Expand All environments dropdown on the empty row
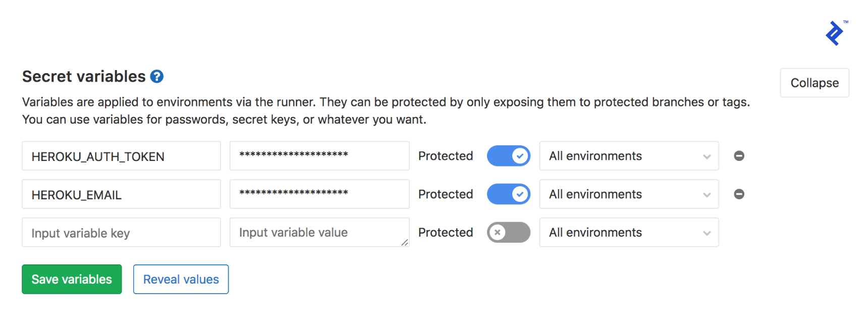 (x=628, y=232)
